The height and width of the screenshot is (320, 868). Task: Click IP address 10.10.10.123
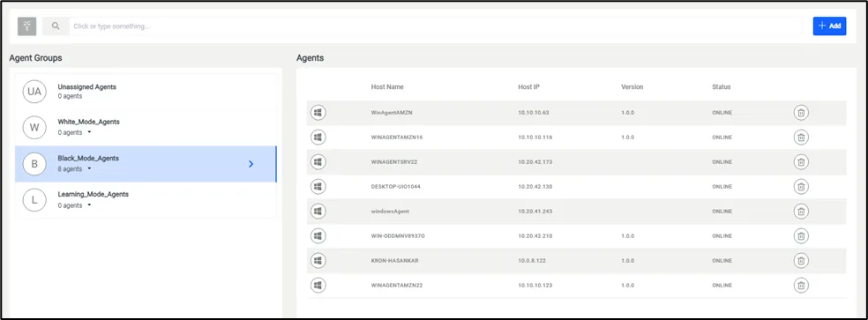pos(535,285)
